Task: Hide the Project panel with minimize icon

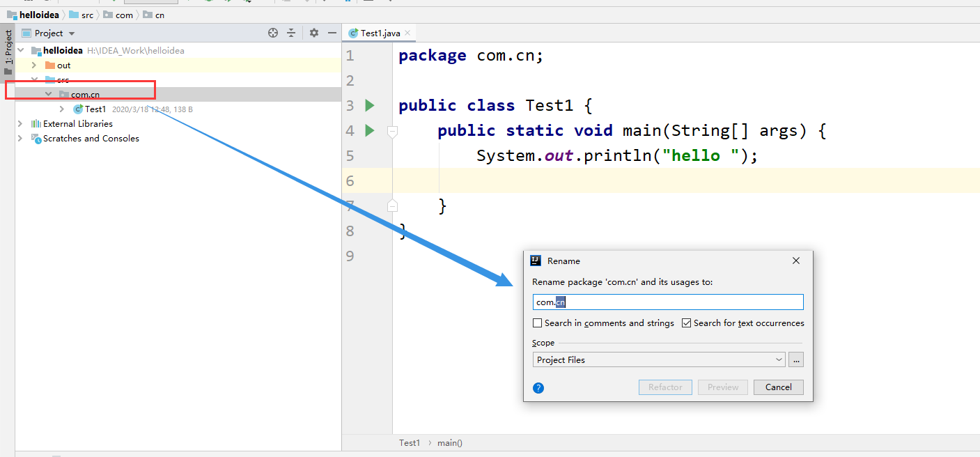Action: click(332, 33)
